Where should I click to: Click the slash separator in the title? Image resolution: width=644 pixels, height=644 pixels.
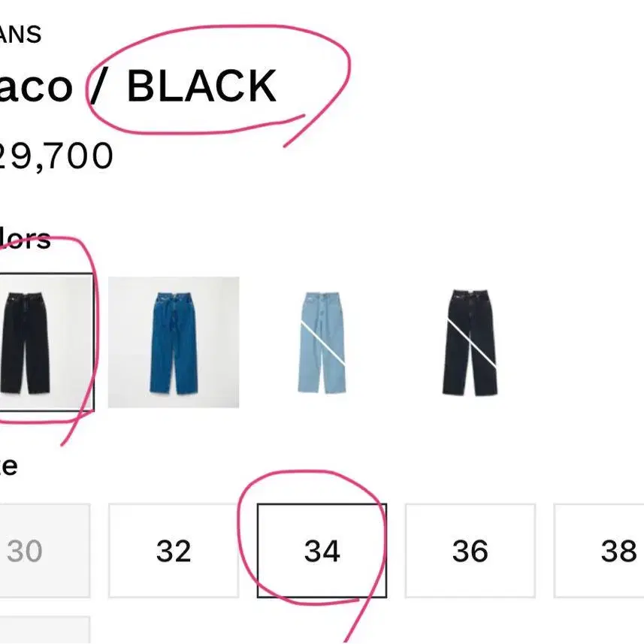[x=98, y=86]
